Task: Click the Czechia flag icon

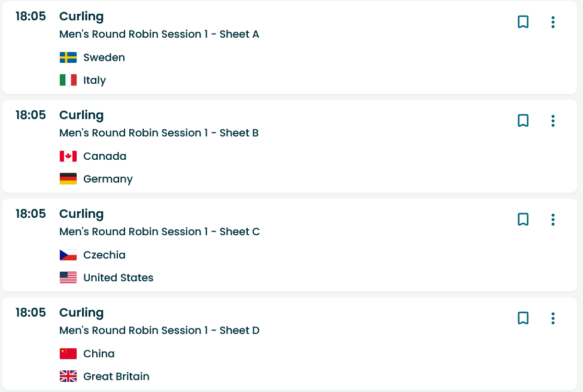Action: (68, 255)
